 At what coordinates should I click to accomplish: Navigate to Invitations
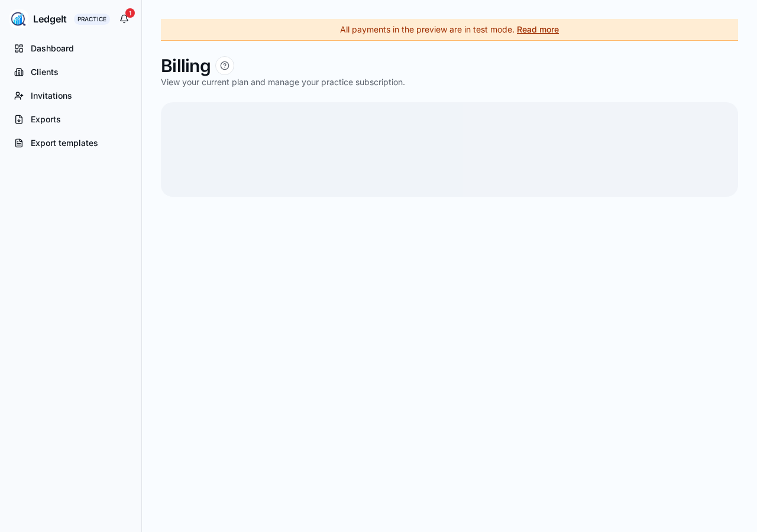coord(70,96)
